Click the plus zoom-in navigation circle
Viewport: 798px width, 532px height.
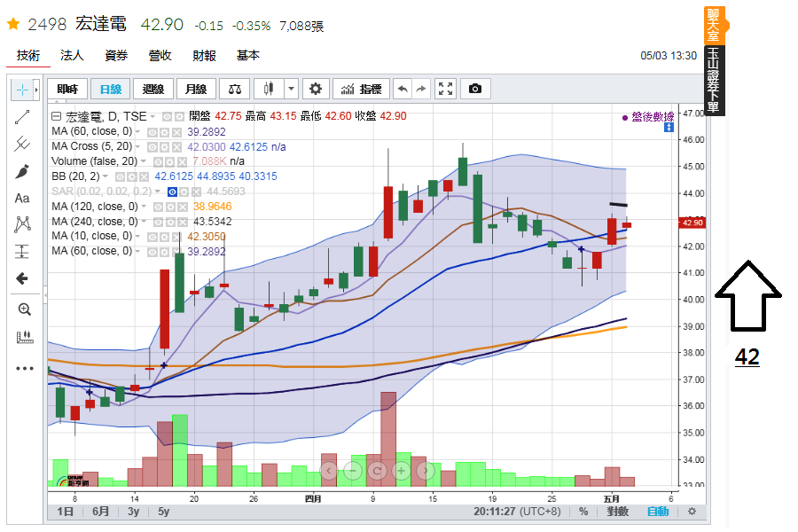click(401, 471)
